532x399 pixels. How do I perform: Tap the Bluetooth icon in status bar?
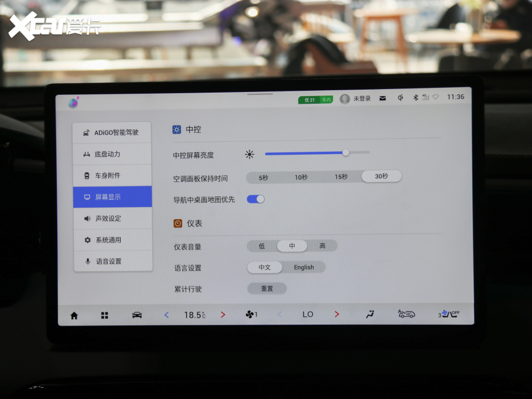(x=416, y=97)
